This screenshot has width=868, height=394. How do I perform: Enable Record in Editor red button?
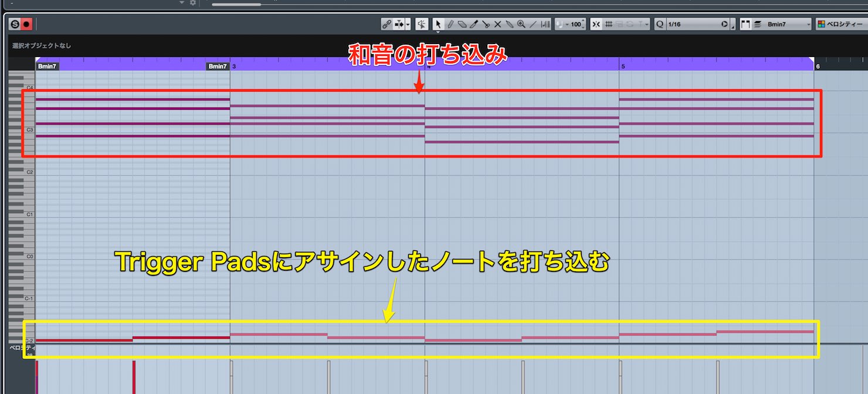click(26, 24)
